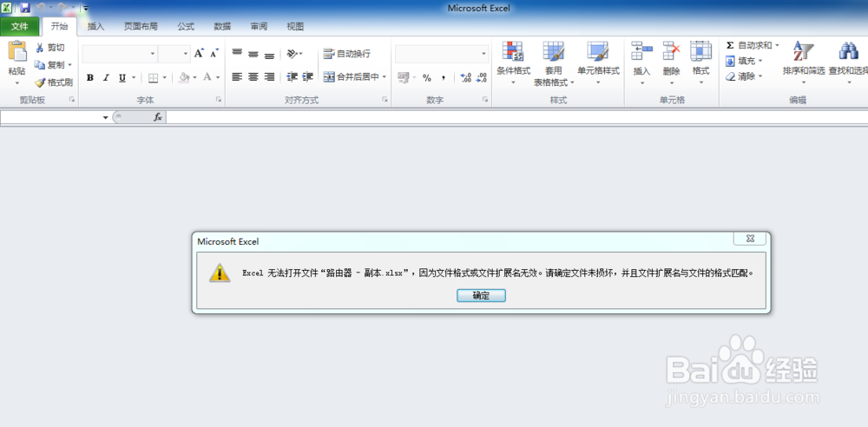868x427 pixels.
Task: Open the 清除 clear menu
Action: 744,76
